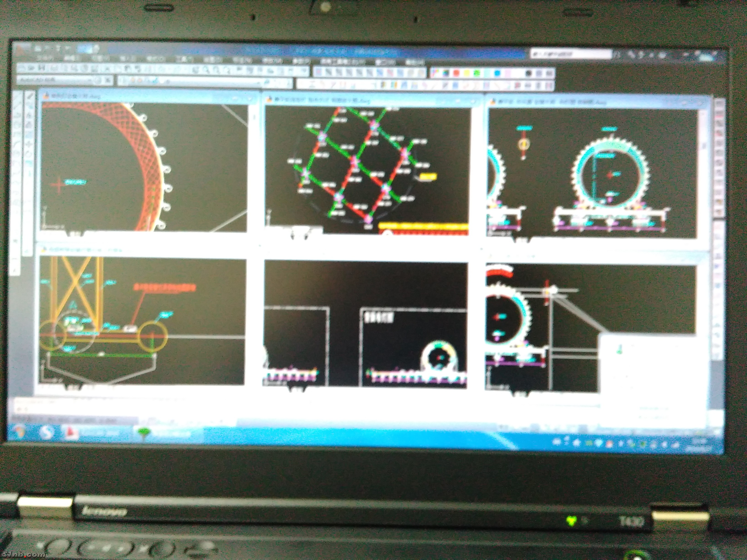This screenshot has width=747, height=560.
Task: Pick the red color swatch in toolbar
Action: (456, 73)
